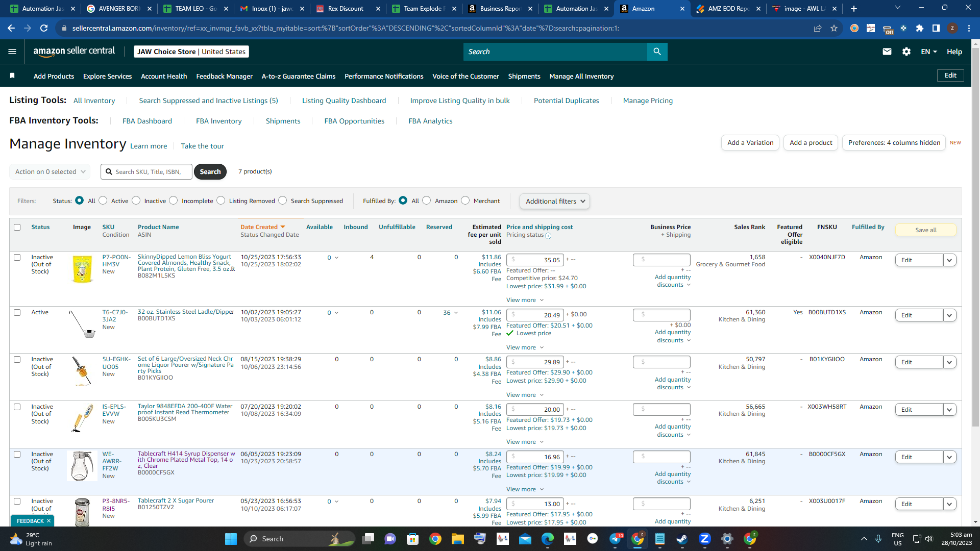Click the Add a Variation button

(750, 143)
